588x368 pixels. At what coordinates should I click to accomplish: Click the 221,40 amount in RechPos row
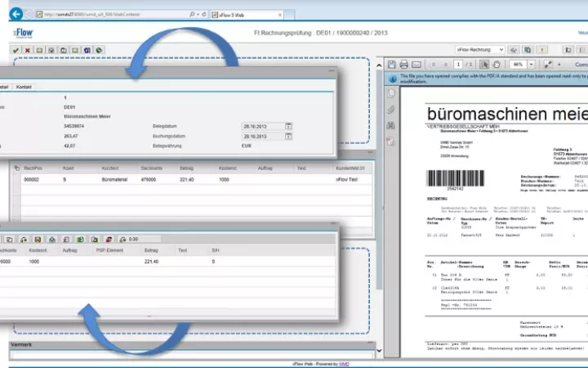(187, 179)
